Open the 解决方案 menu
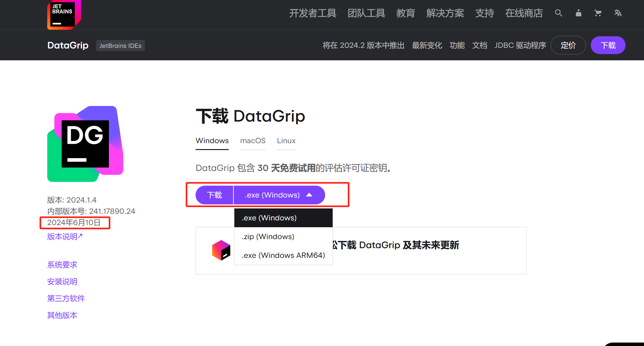 [x=445, y=13]
